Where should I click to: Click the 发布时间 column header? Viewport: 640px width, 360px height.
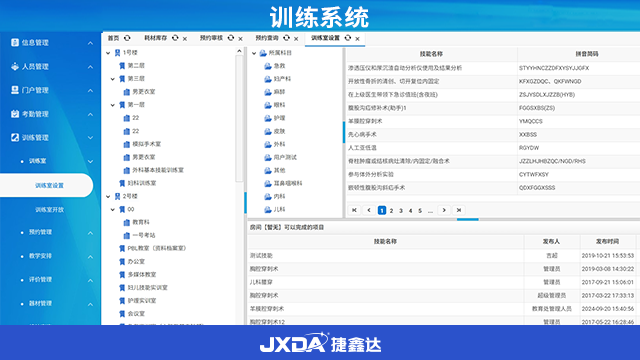607,242
